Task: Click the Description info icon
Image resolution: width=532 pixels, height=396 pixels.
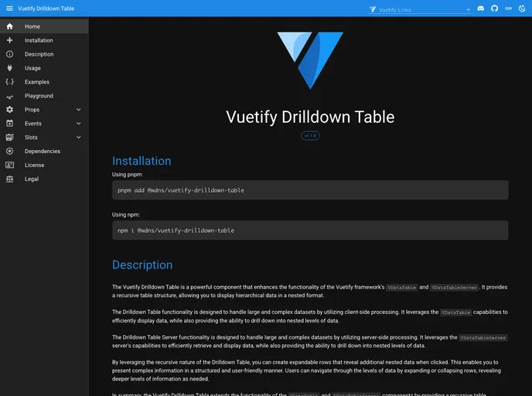Action: pos(9,54)
